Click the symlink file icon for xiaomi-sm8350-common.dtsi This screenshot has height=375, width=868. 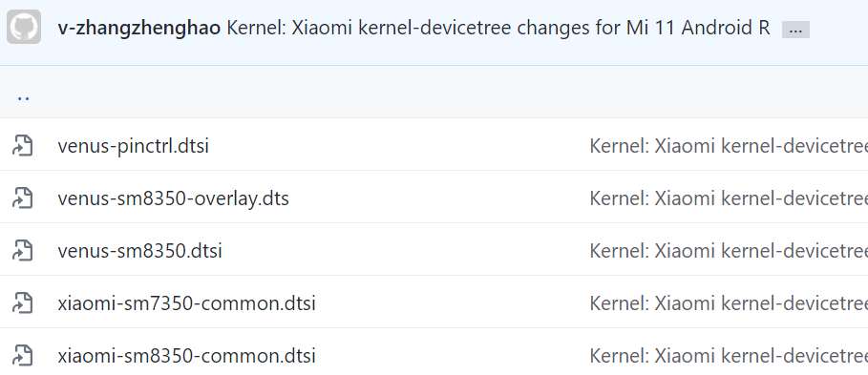tap(23, 355)
